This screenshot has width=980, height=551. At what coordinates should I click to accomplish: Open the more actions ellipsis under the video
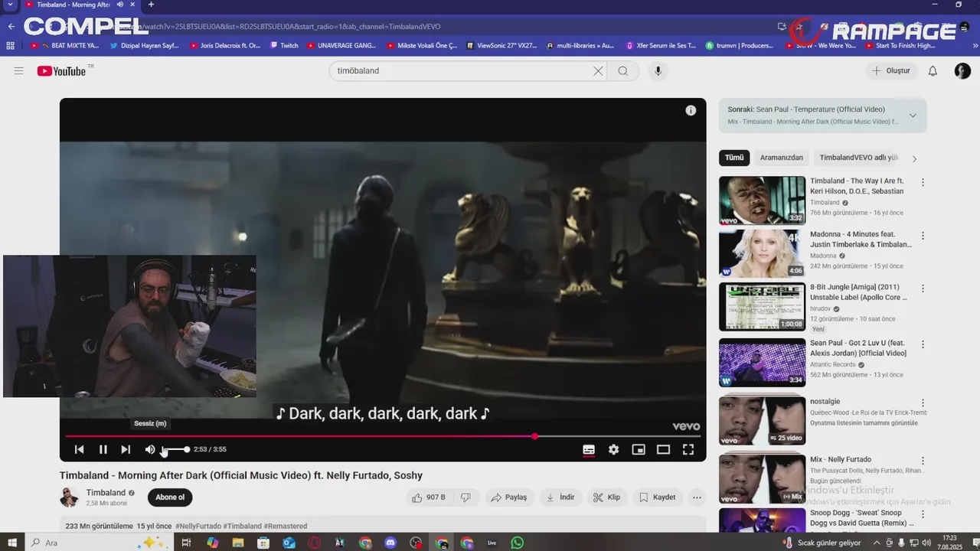[x=697, y=497]
